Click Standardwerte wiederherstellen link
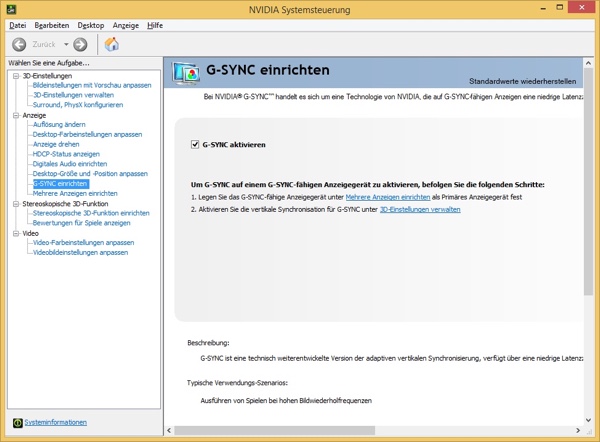The width and height of the screenshot is (600, 442). point(522,81)
